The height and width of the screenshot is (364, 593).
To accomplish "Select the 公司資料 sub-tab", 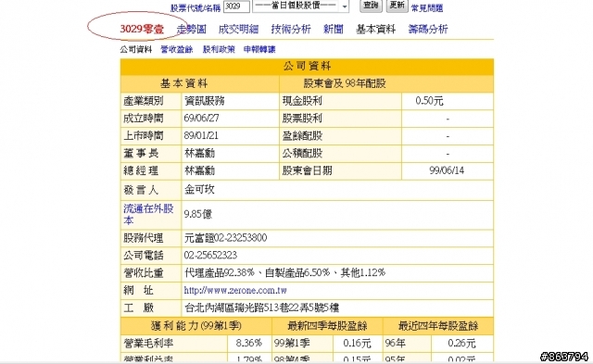I will pyautogui.click(x=136, y=49).
